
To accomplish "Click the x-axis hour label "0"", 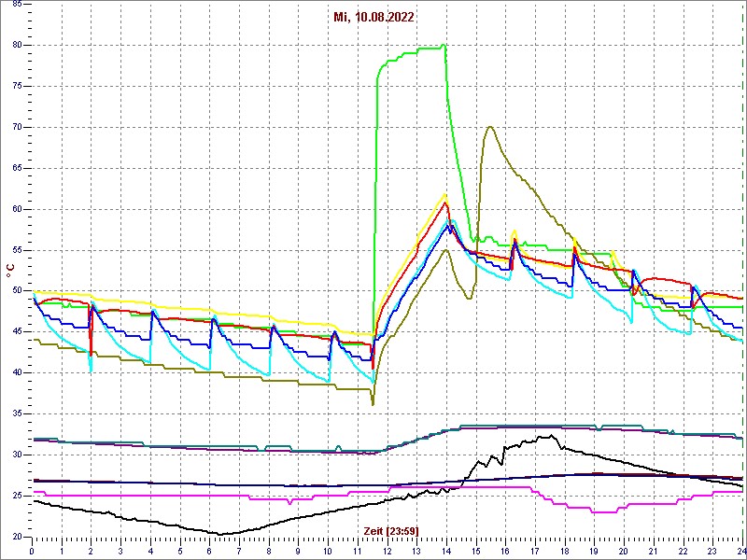I will click(x=32, y=551).
